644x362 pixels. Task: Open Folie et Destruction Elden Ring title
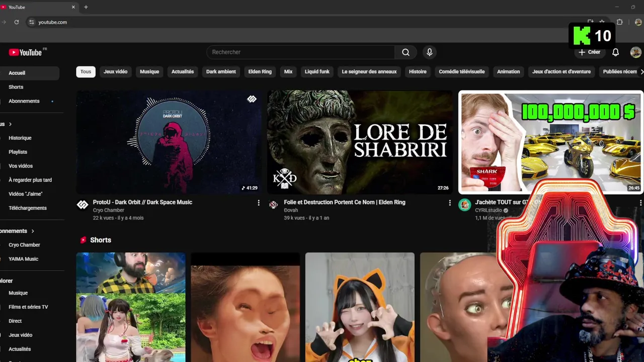pyautogui.click(x=345, y=202)
